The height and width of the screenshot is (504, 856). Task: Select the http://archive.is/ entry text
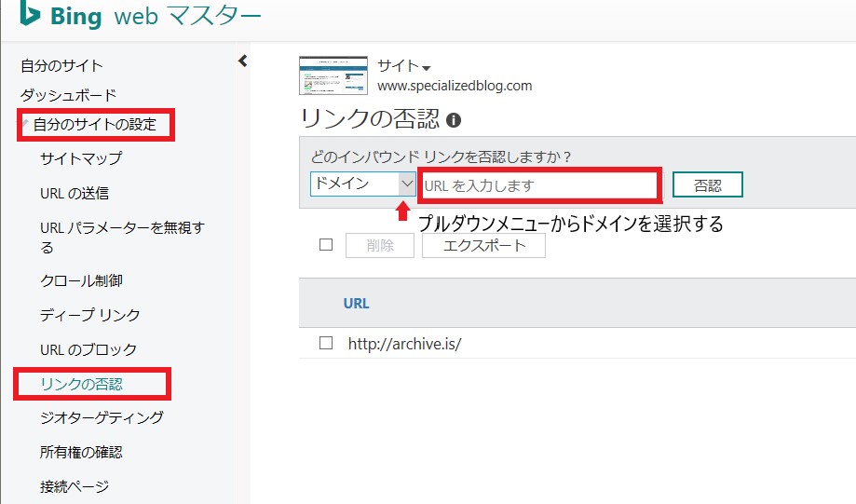(404, 344)
